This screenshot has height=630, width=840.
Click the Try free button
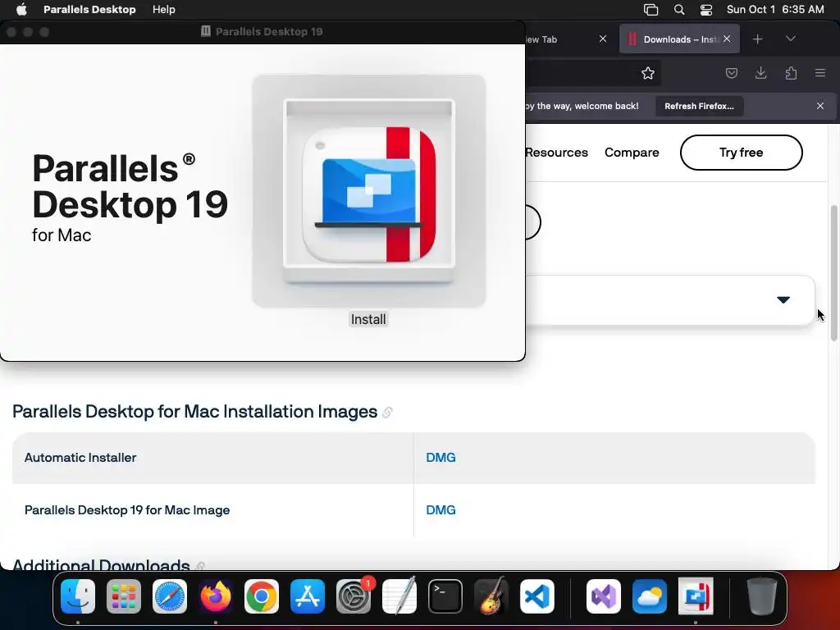coord(741,153)
